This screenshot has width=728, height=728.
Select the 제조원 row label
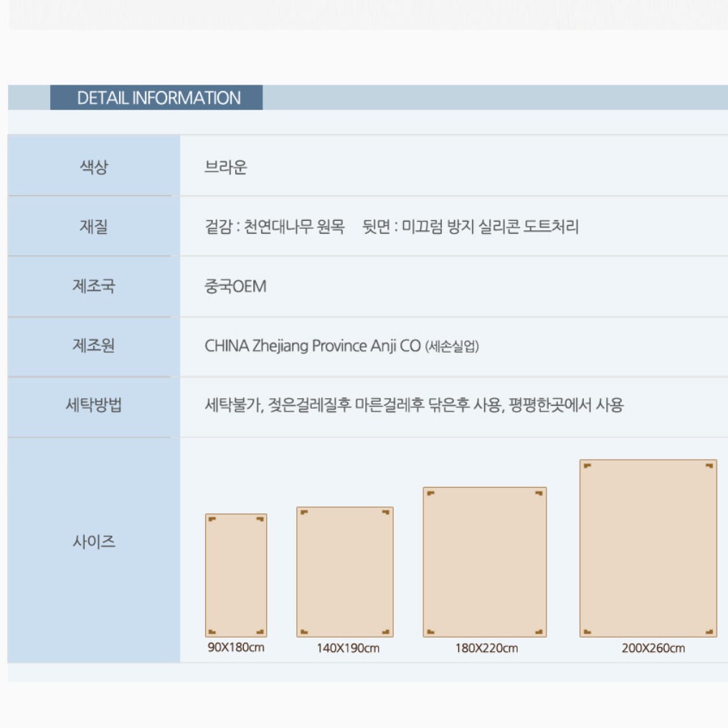point(94,345)
